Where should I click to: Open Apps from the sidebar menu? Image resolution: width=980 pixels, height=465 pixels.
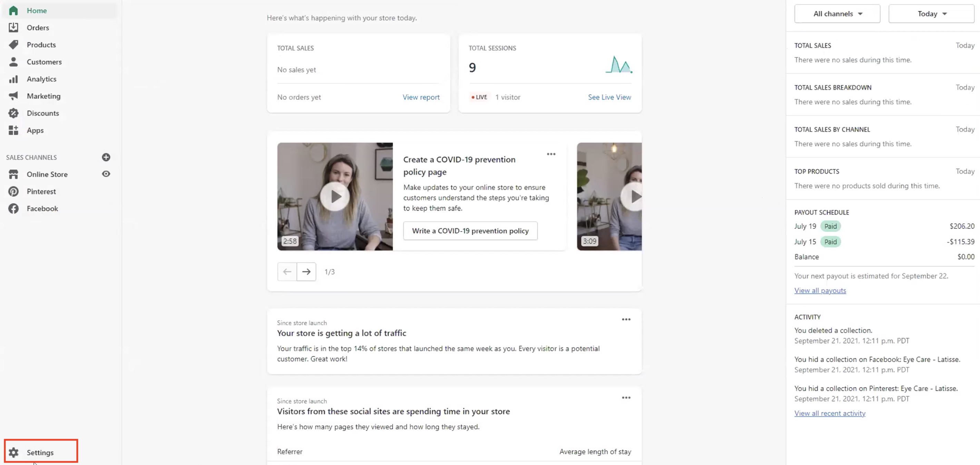click(35, 130)
